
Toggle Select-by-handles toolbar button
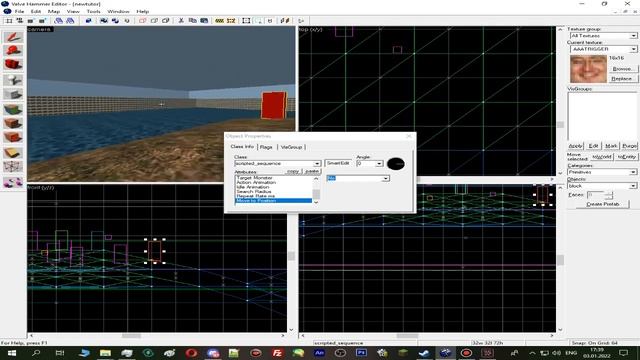coord(246,21)
